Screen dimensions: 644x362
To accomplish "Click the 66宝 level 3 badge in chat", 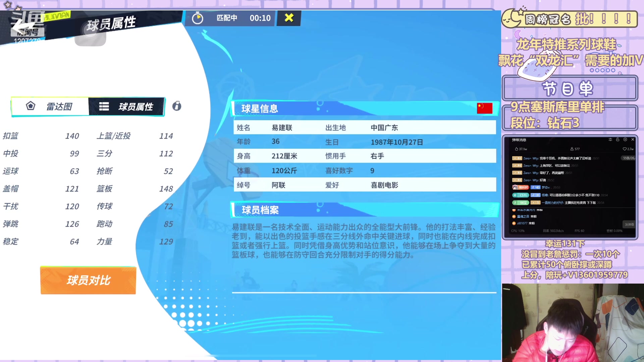I will point(521,202).
